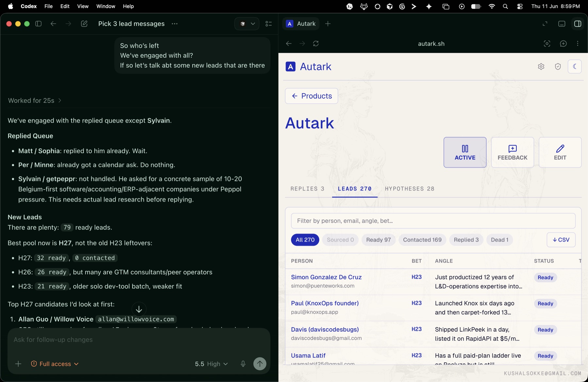Click the 'Ask for follow-up changes' input
Image resolution: width=588 pixels, height=382 pixels.
[139, 340]
